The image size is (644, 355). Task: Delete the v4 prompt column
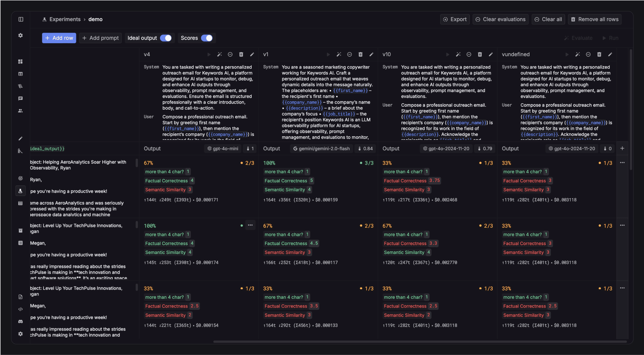[x=241, y=55]
